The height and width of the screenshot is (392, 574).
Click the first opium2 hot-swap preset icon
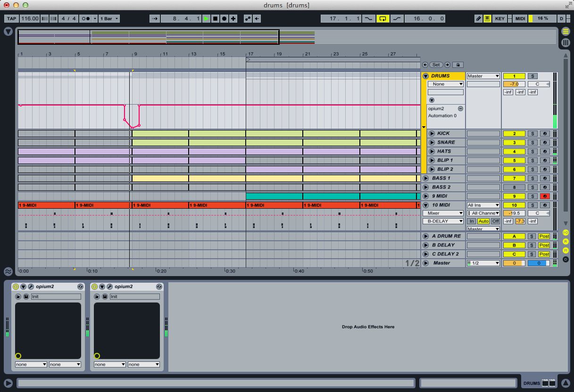[x=80, y=286]
